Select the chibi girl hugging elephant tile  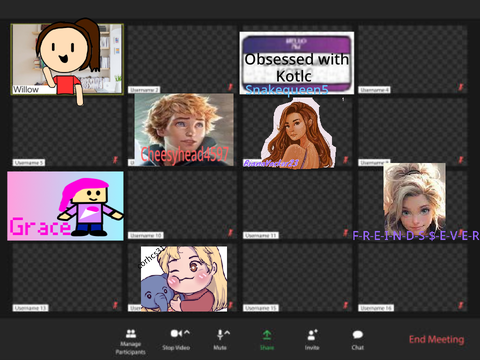point(184,279)
